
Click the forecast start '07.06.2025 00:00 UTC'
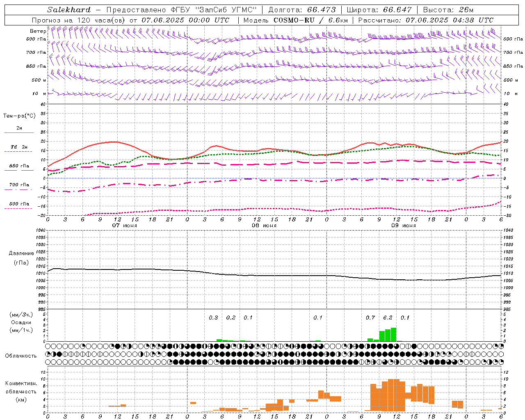coord(185,20)
